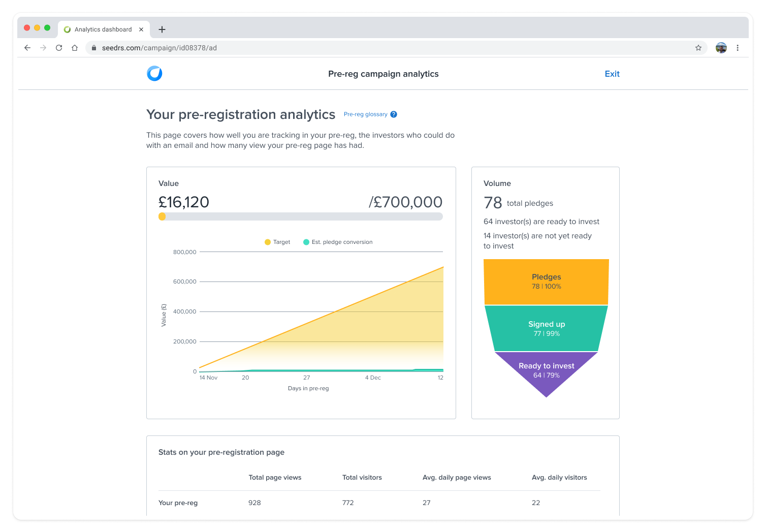766x532 pixels.
Task: Click the Avg. daily visitors header
Action: click(x=559, y=477)
